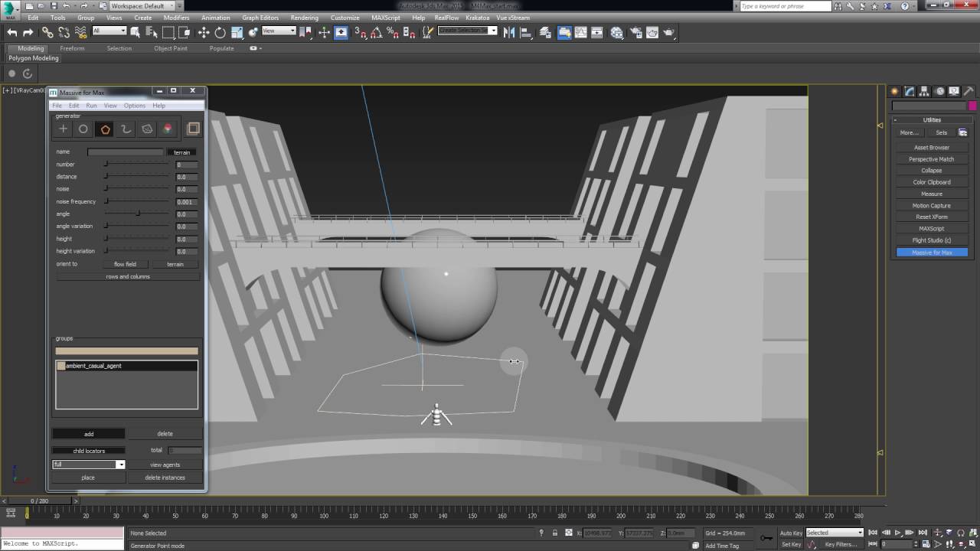Open Select by Name dialog icon

tap(152, 32)
